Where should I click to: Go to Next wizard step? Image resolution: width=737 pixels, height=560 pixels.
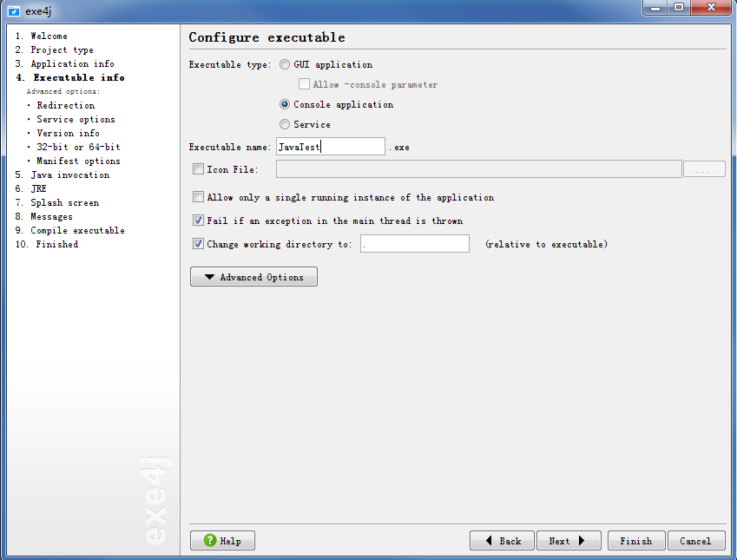click(568, 541)
